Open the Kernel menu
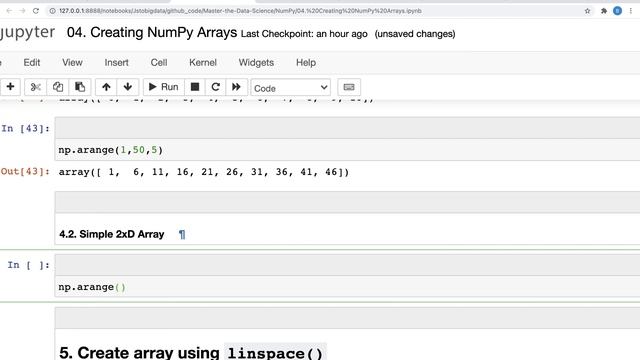The width and height of the screenshot is (640, 360). (203, 62)
